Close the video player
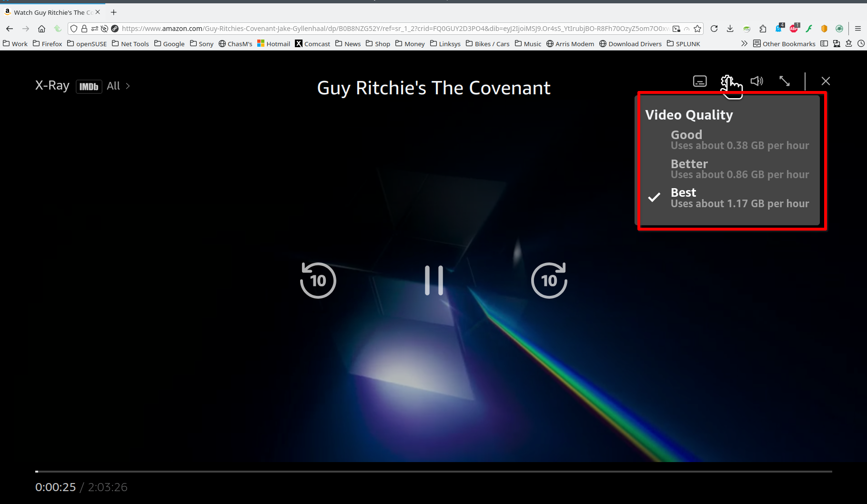The height and width of the screenshot is (504, 867). pos(826,81)
